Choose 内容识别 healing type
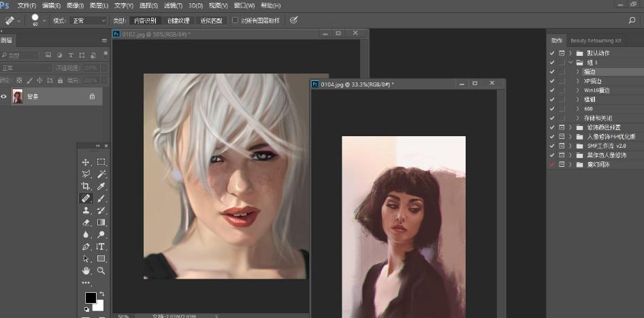 146,20
